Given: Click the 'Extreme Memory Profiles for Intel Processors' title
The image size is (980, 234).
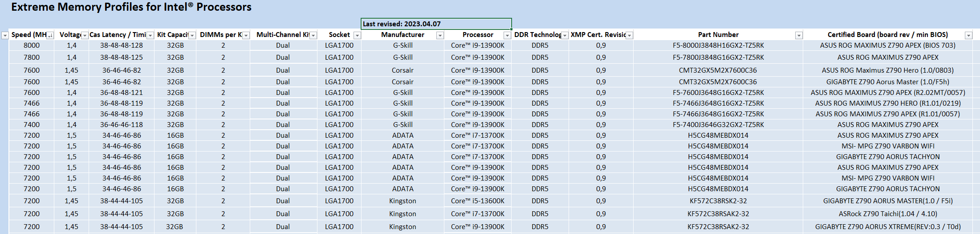Looking at the screenshot, I should coord(131,7).
